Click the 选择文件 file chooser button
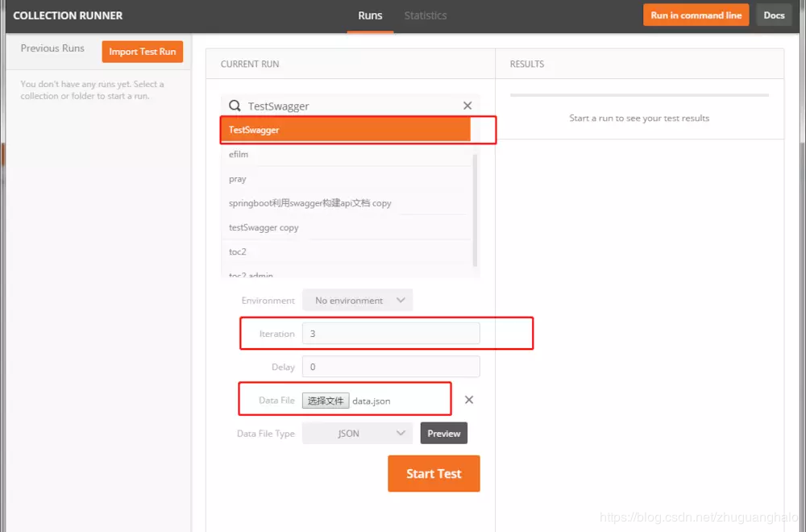 [326, 401]
